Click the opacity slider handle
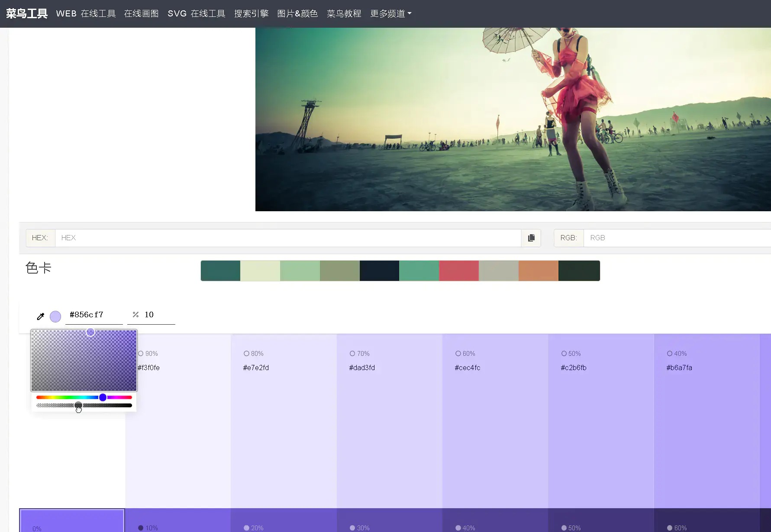This screenshot has height=532, width=771. (78, 406)
